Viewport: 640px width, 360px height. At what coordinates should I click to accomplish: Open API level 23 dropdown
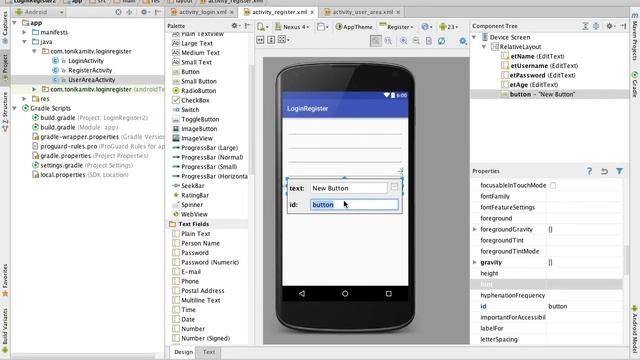pos(448,27)
